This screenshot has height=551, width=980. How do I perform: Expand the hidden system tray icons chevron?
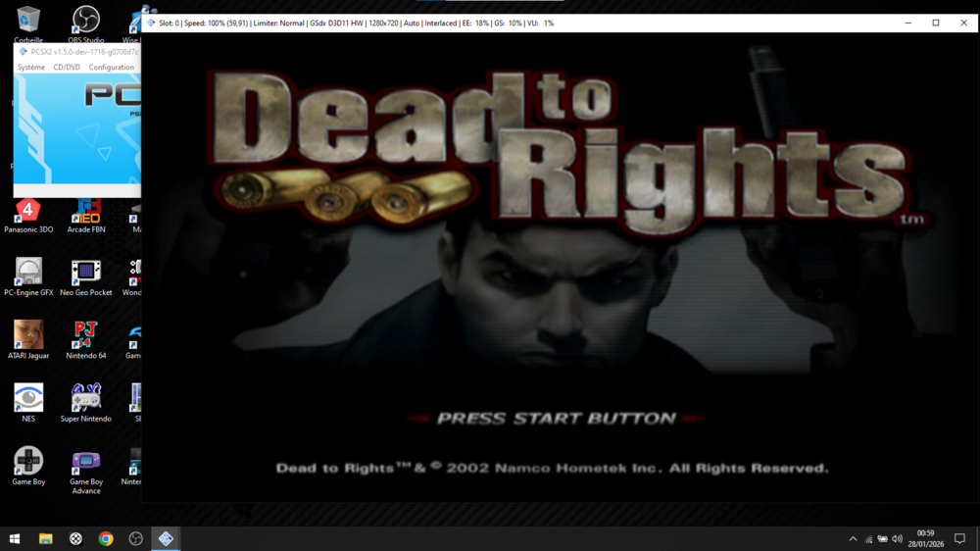tap(853, 539)
